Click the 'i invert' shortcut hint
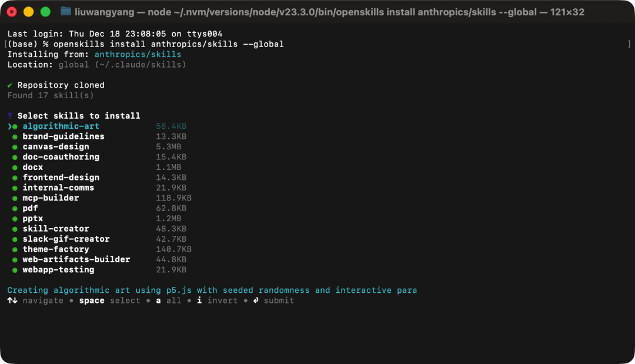 coord(217,300)
